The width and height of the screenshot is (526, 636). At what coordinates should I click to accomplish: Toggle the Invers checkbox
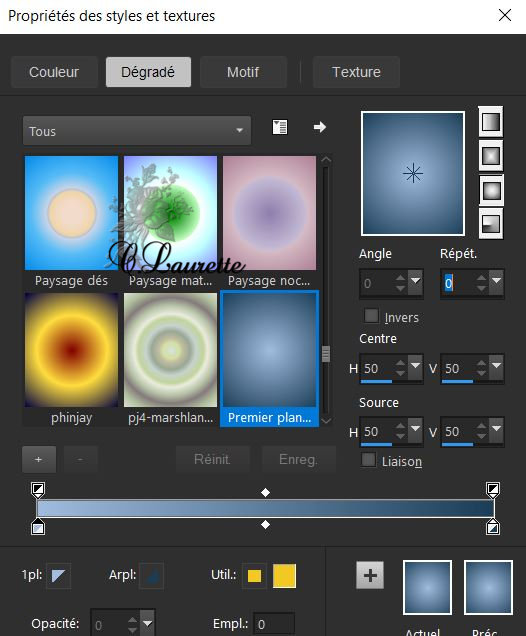coord(371,316)
